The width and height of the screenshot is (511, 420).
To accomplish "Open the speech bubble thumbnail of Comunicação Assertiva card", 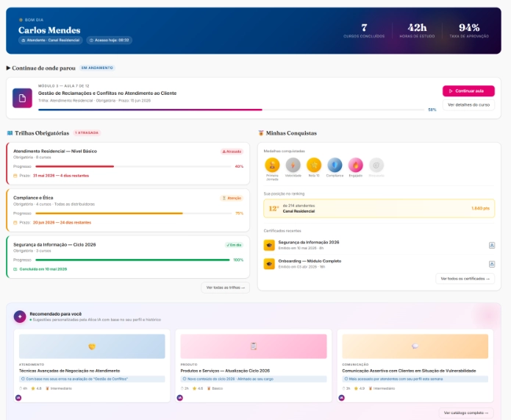I will [x=415, y=346].
